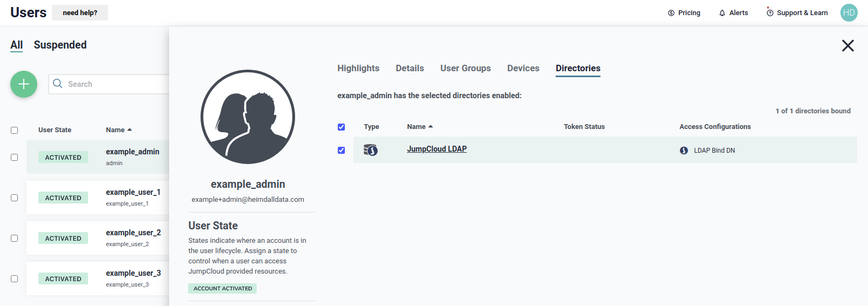Screen dimensions: 868x306
Task: Open the Devices tab
Action: pyautogui.click(x=523, y=69)
